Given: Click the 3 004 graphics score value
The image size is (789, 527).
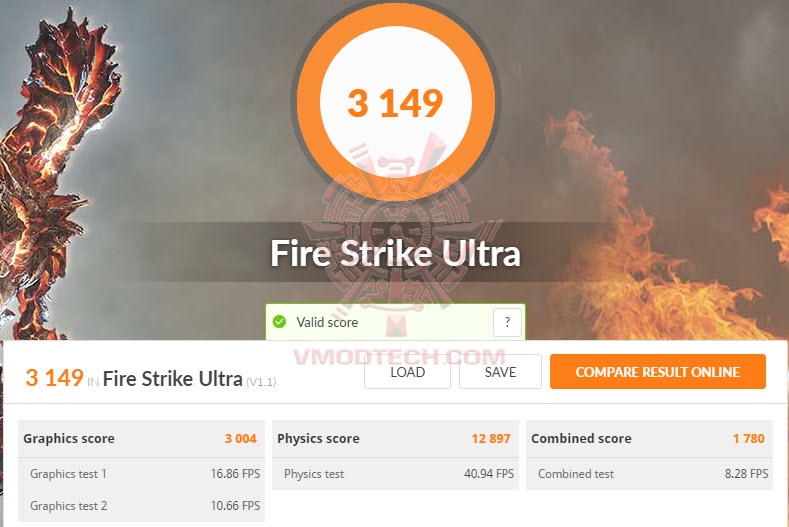Looking at the screenshot, I should pos(241,438).
